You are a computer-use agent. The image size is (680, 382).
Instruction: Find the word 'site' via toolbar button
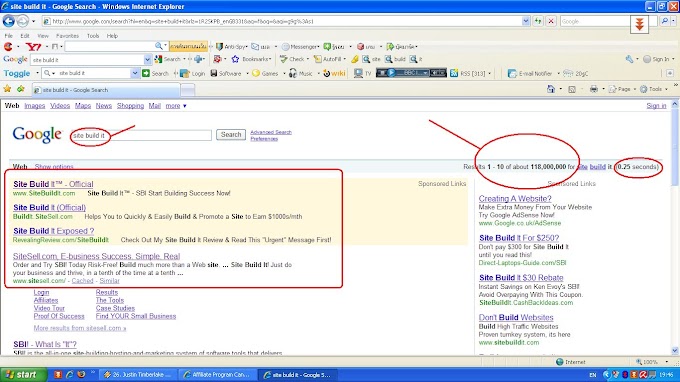[371, 59]
